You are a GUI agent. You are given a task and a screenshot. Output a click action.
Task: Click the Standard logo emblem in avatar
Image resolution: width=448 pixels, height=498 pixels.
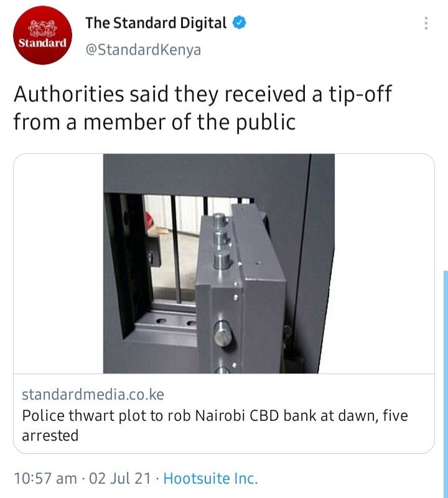[x=42, y=28]
